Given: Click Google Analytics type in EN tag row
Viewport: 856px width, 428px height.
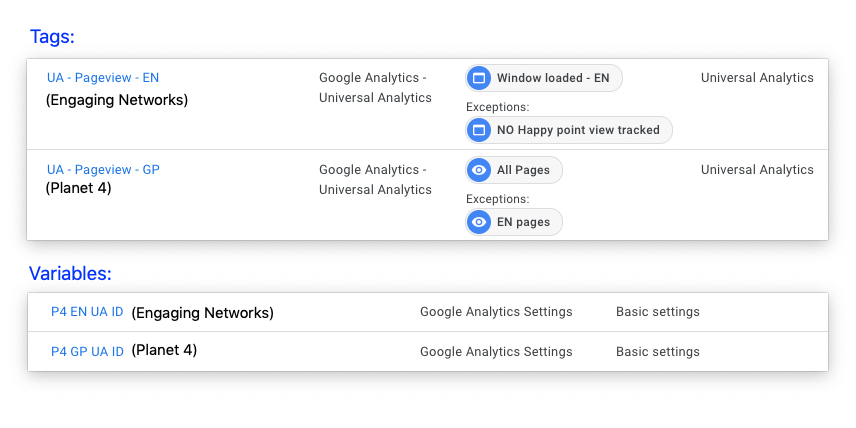Looking at the screenshot, I should click(x=375, y=88).
